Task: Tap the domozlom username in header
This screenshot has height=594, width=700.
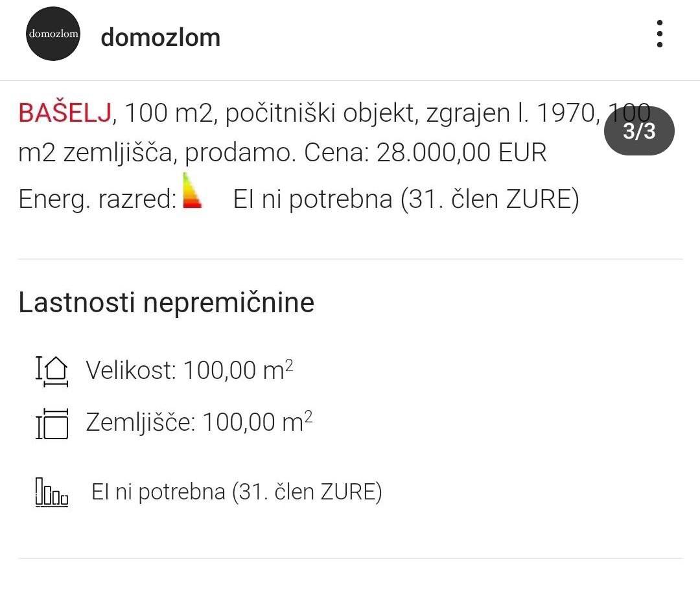Action: point(160,37)
